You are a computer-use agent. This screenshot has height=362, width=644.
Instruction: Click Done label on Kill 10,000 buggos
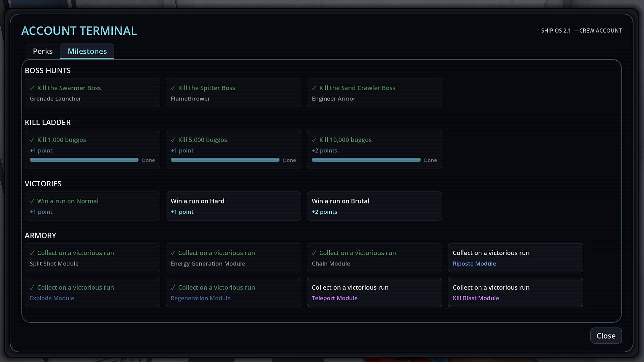click(430, 160)
